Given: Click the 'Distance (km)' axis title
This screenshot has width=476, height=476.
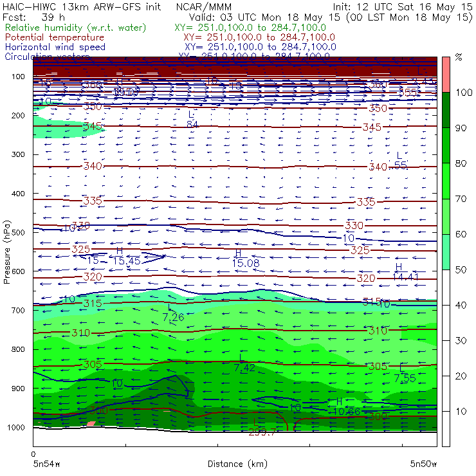Looking at the screenshot, I should click(x=237, y=464).
